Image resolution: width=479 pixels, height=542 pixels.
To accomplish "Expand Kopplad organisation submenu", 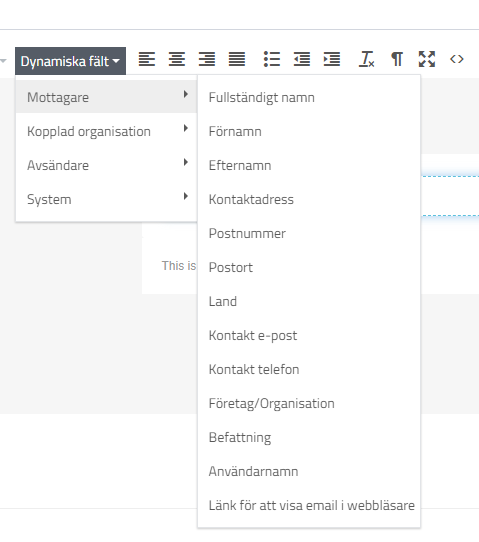I will point(106,131).
